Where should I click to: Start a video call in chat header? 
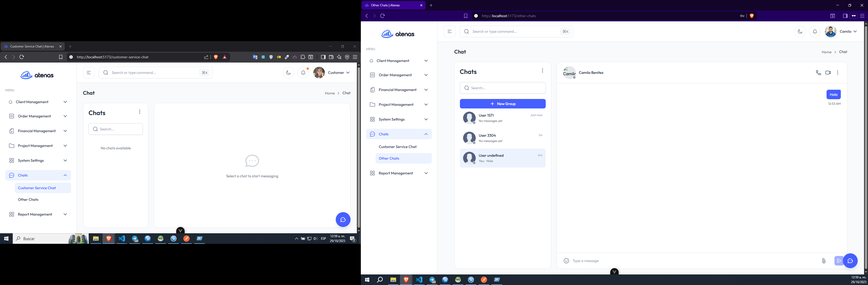pos(828,73)
